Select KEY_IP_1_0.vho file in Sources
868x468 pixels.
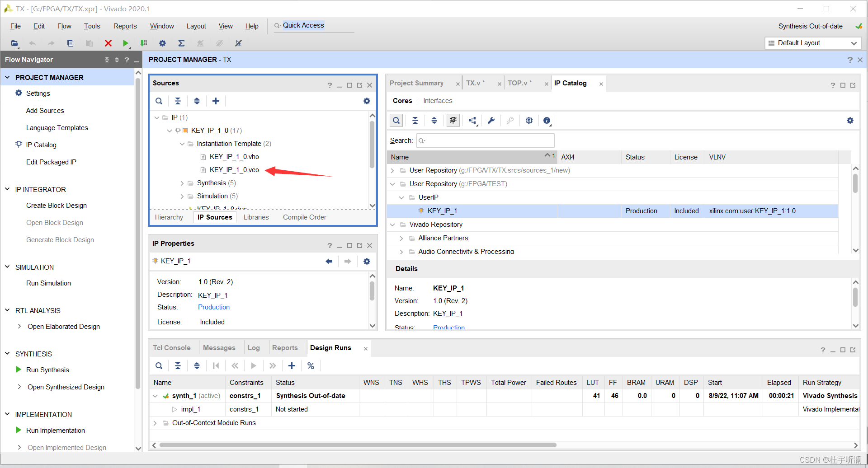click(234, 157)
